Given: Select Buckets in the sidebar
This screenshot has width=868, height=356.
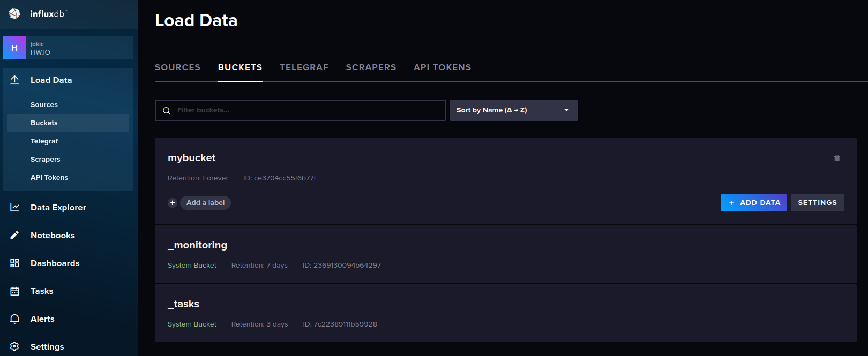Looking at the screenshot, I should tap(68, 123).
